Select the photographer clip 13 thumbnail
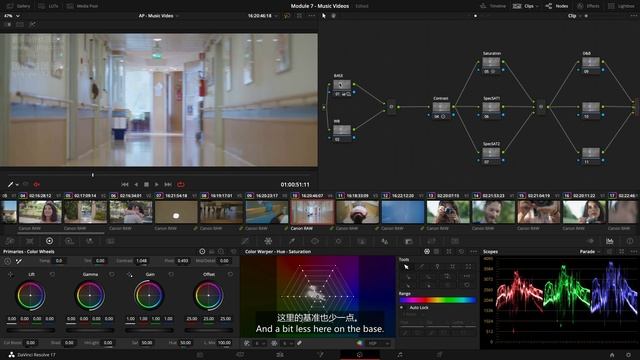The height and width of the screenshot is (360, 640). 448,212
